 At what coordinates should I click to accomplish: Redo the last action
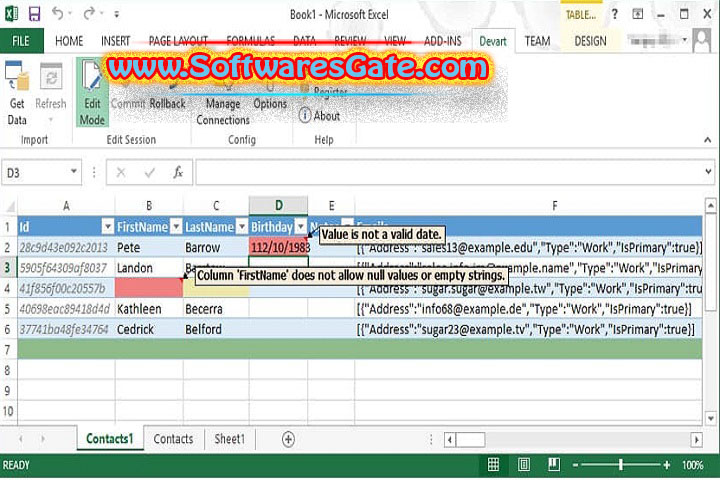coord(89,13)
